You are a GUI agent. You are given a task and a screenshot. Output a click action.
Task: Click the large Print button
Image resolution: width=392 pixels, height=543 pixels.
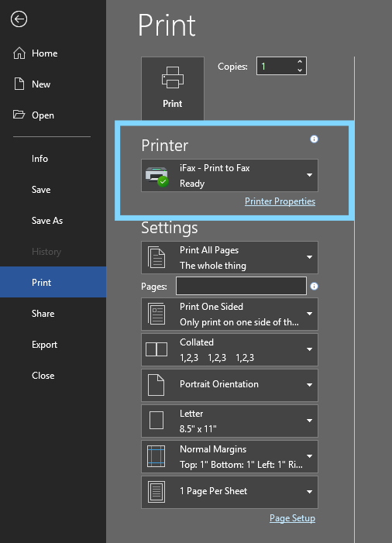[x=173, y=88]
